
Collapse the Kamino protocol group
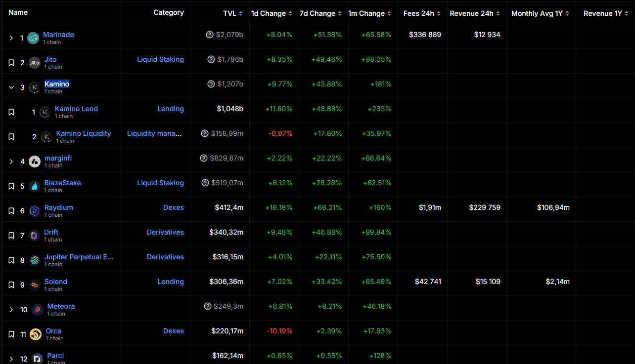pyautogui.click(x=11, y=87)
